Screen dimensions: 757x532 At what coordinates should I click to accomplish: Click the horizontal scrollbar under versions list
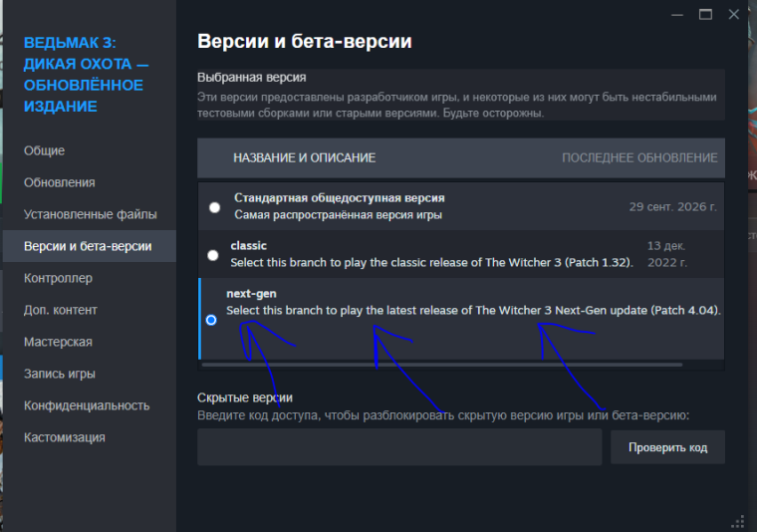coord(441,365)
